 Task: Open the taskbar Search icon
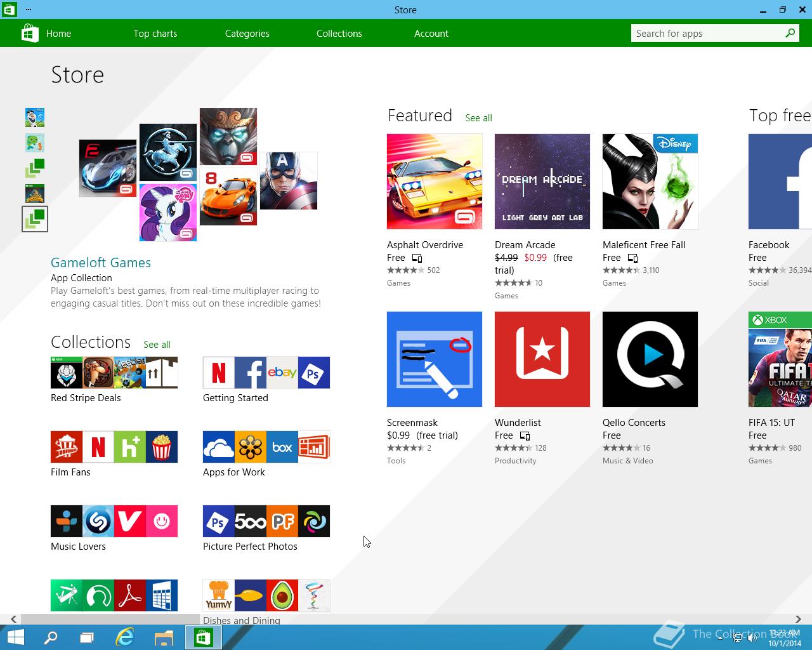coord(50,637)
